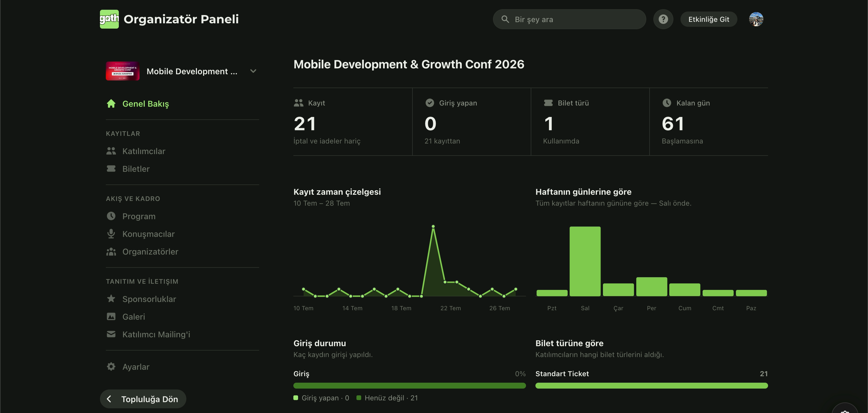This screenshot has width=868, height=413.
Task: Expand the event selector chevron
Action: 253,71
